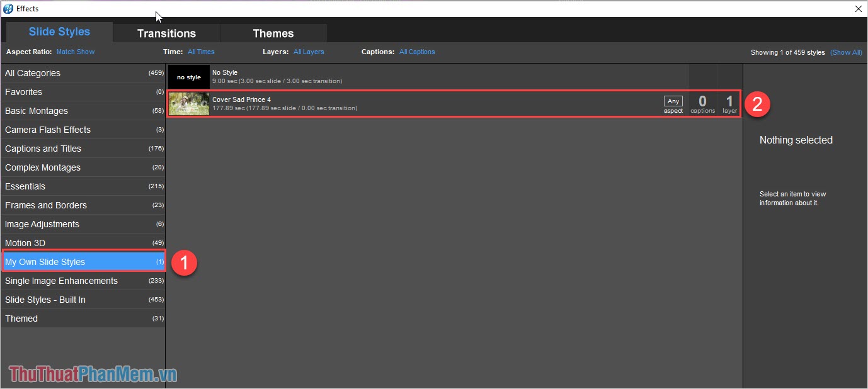Open the Time 'All Times' filter
868x389 pixels.
pos(201,52)
